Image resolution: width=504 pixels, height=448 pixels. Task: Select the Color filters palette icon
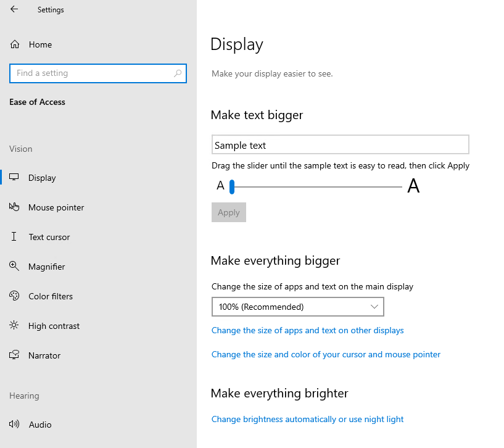(x=14, y=296)
